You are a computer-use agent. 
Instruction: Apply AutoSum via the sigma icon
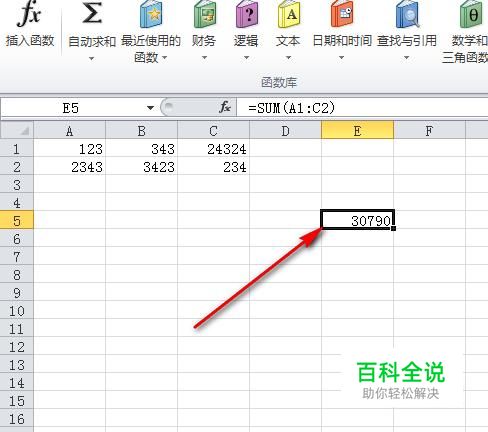click(92, 14)
